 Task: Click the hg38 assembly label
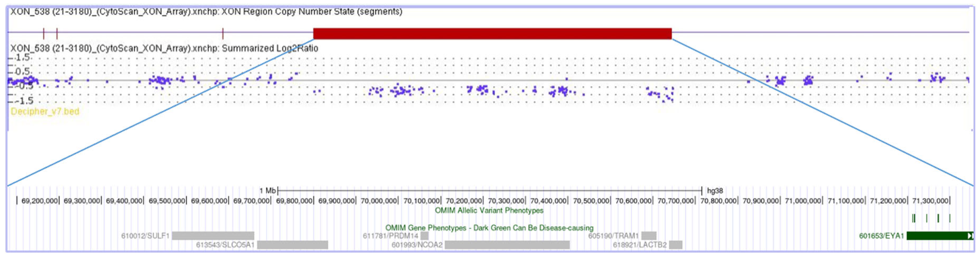(x=714, y=190)
